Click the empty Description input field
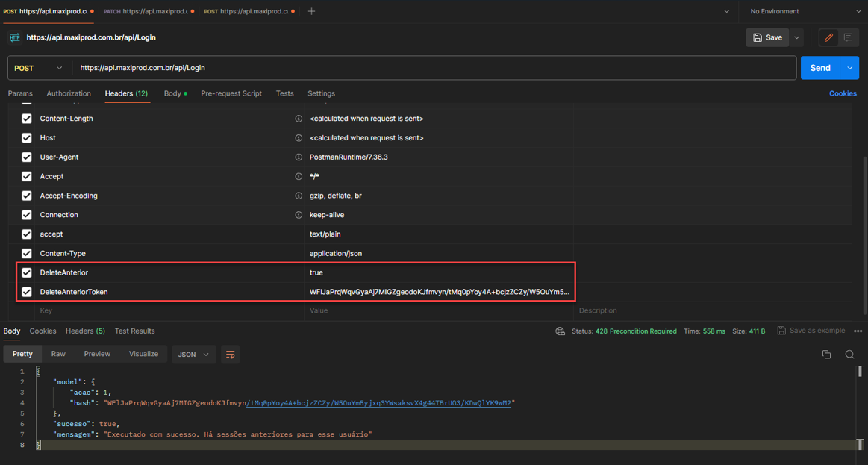Screen dimensions: 868x465 (713, 310)
